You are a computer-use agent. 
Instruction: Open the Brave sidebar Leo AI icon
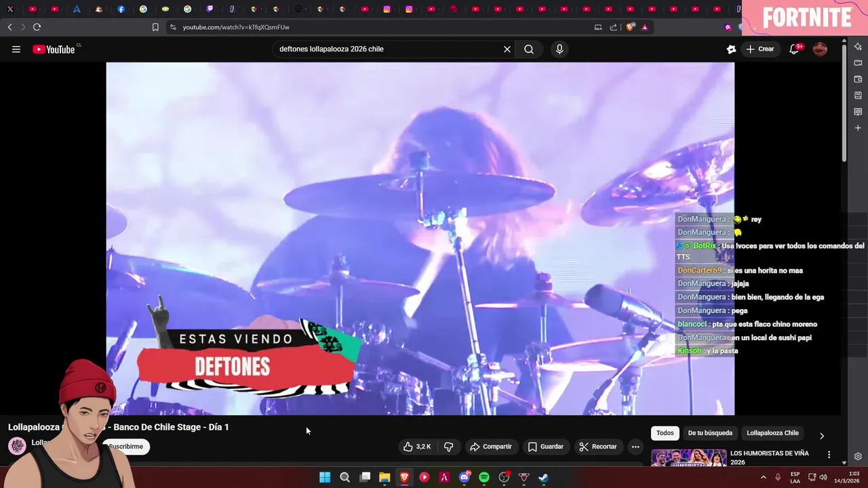click(858, 47)
